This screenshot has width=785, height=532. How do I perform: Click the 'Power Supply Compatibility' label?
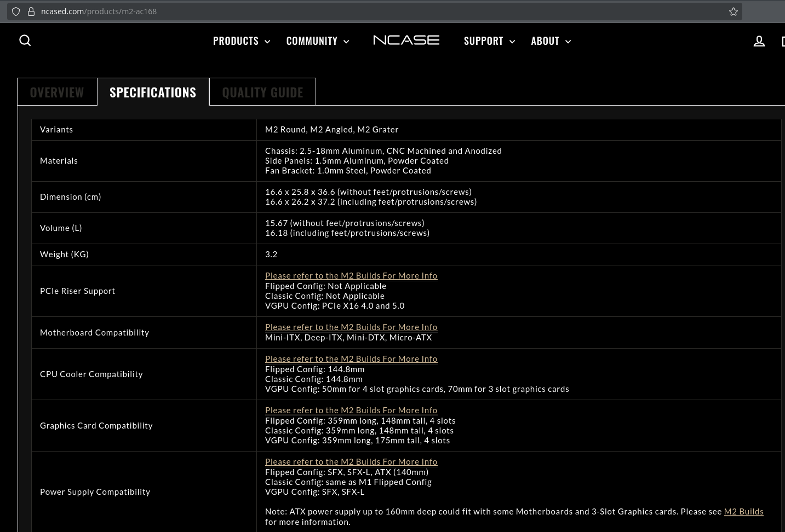(x=95, y=492)
